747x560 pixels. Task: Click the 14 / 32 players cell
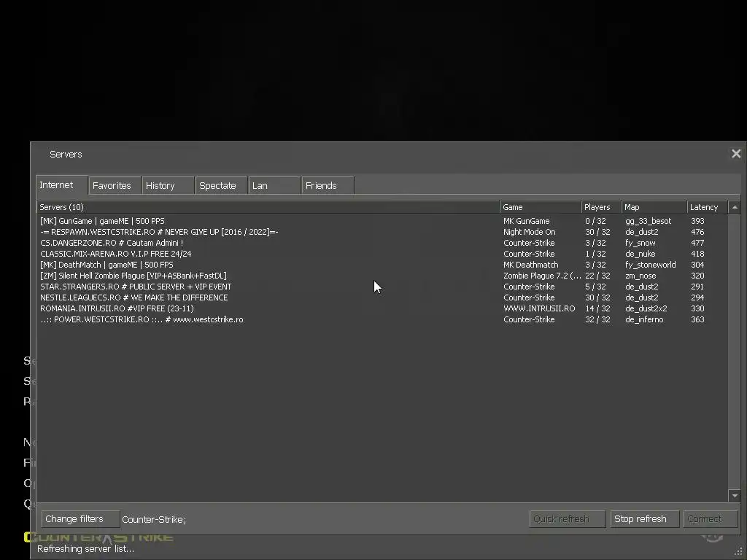[x=597, y=308]
